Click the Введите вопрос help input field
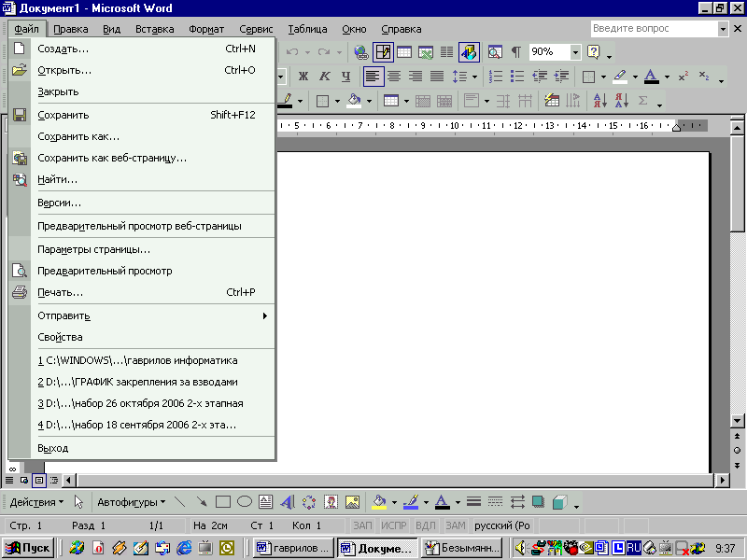Screen dimensions: 747x560 (655, 29)
